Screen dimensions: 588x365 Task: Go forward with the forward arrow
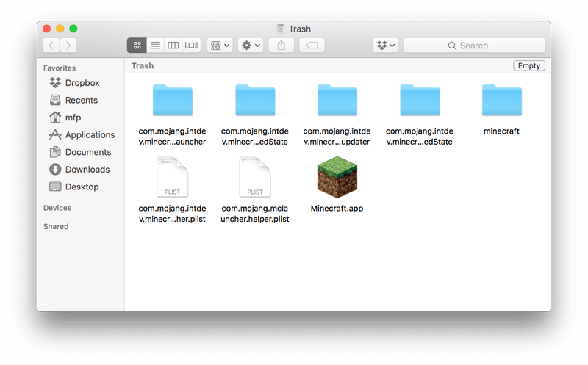pyautogui.click(x=68, y=46)
